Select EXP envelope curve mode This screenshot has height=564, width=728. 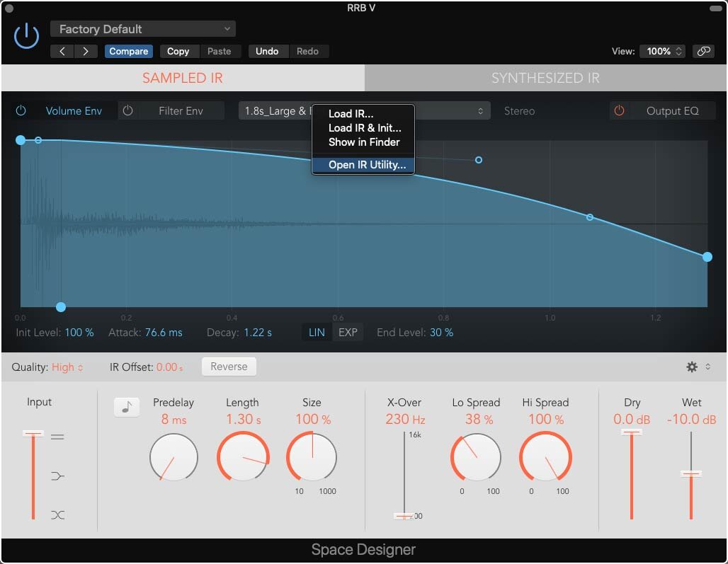348,333
